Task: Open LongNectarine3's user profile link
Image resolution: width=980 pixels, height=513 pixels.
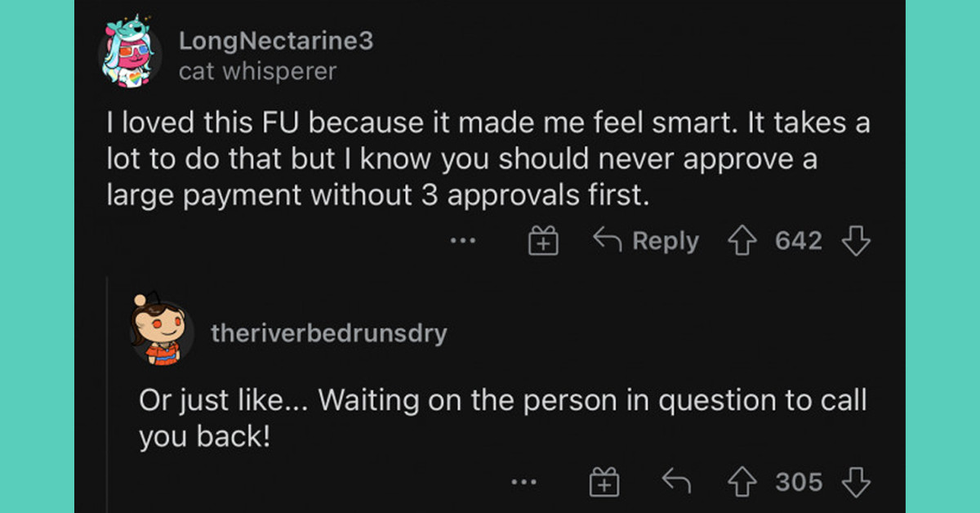Action: pos(275,42)
